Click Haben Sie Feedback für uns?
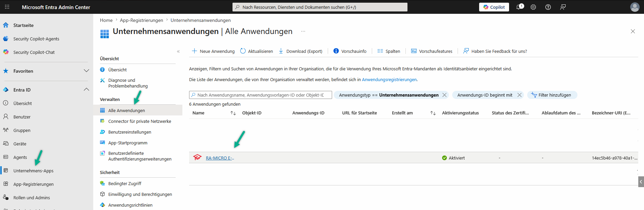644x210 pixels. (x=495, y=51)
